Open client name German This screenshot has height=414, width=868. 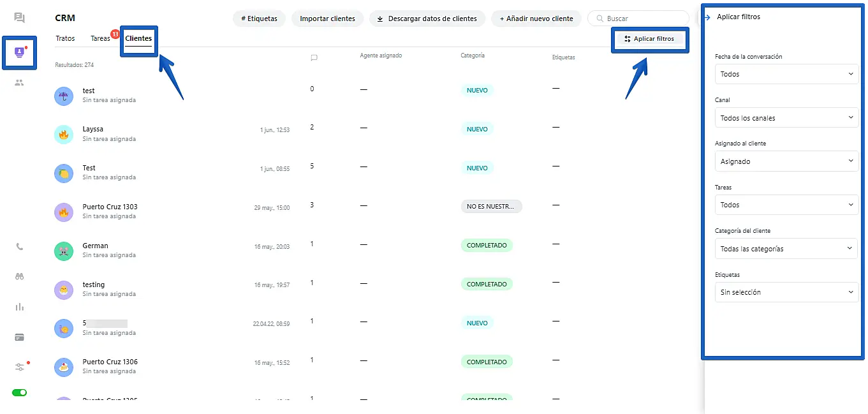pos(95,246)
